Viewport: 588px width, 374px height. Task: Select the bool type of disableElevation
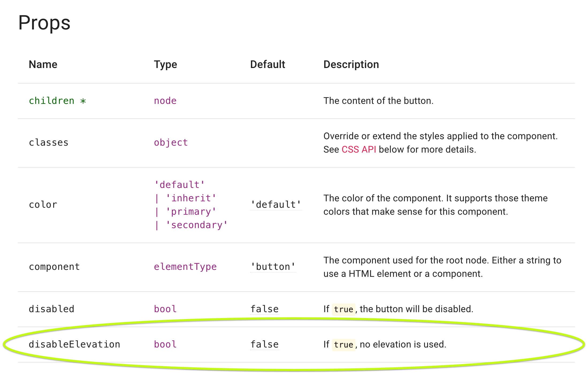[165, 344]
